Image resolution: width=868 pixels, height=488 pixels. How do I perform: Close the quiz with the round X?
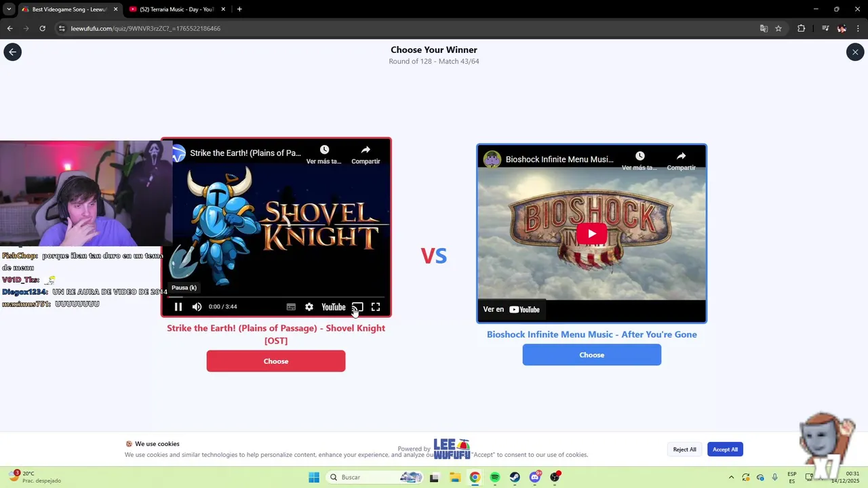[x=855, y=52]
